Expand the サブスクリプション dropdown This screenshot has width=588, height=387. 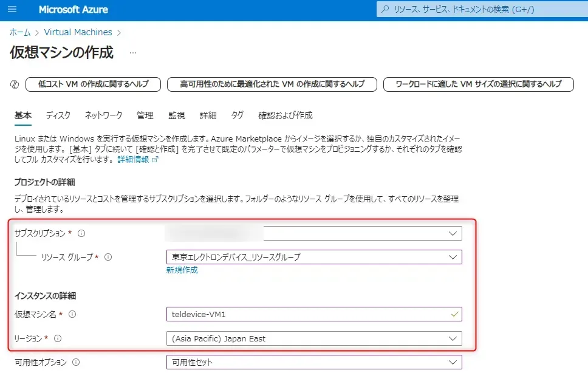313,233
